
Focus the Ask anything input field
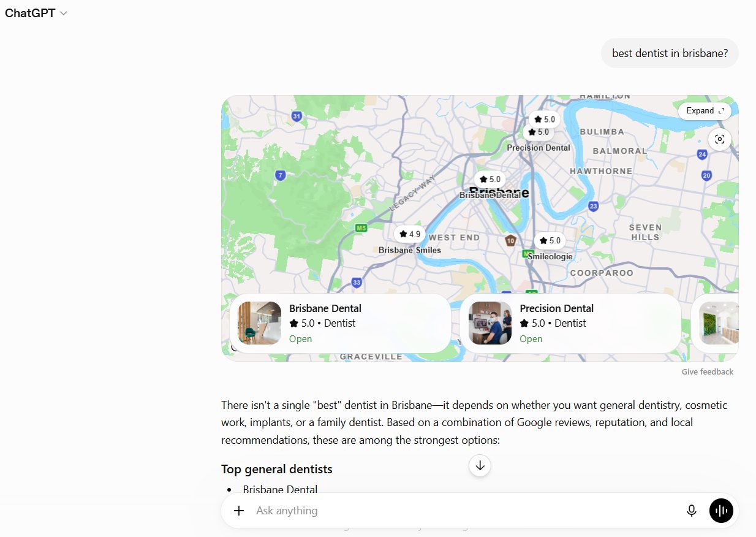[x=466, y=511]
